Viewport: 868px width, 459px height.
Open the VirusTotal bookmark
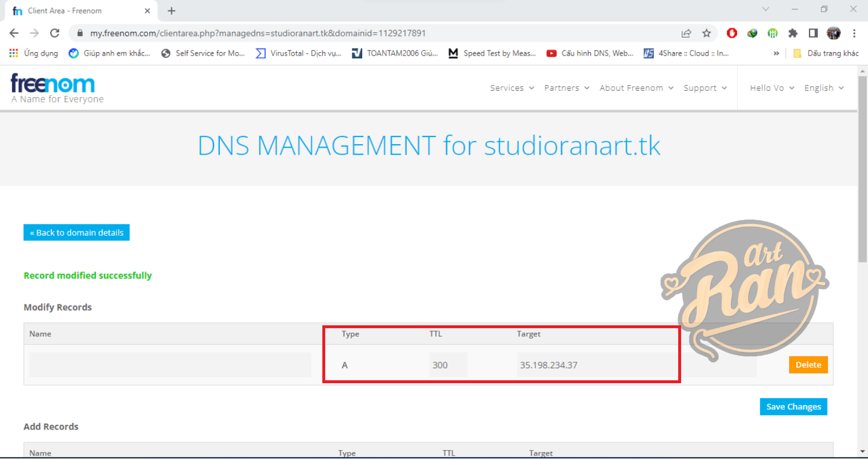tap(299, 53)
